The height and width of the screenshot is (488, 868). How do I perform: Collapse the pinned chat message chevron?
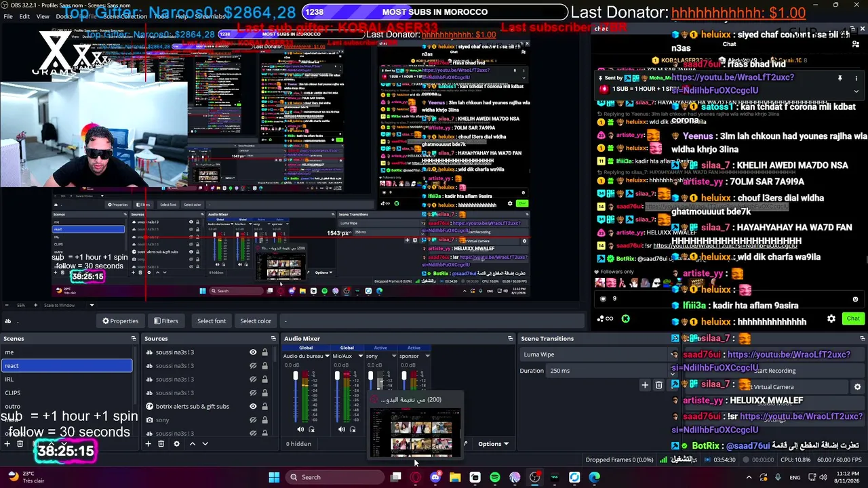pyautogui.click(x=856, y=91)
